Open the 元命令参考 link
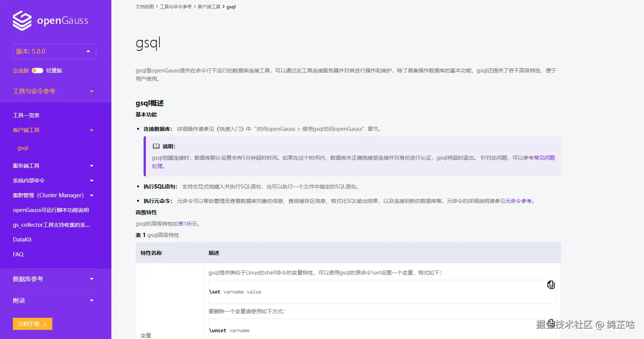 click(518, 201)
